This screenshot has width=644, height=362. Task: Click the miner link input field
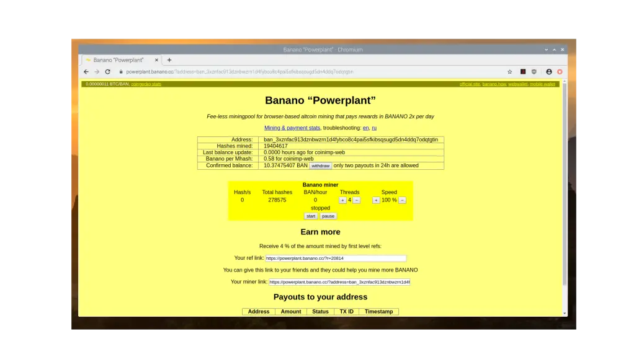(339, 282)
